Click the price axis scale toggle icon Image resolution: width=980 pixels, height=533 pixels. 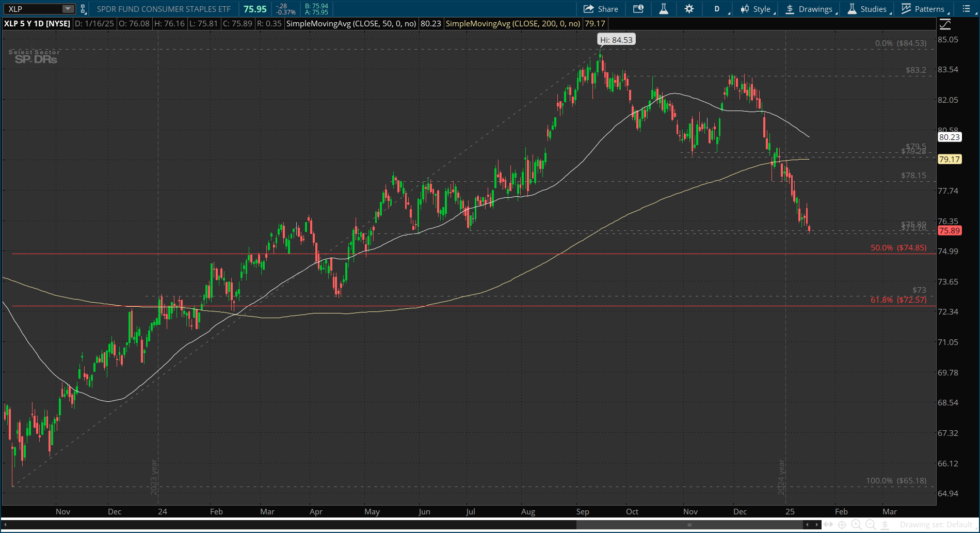tap(945, 24)
